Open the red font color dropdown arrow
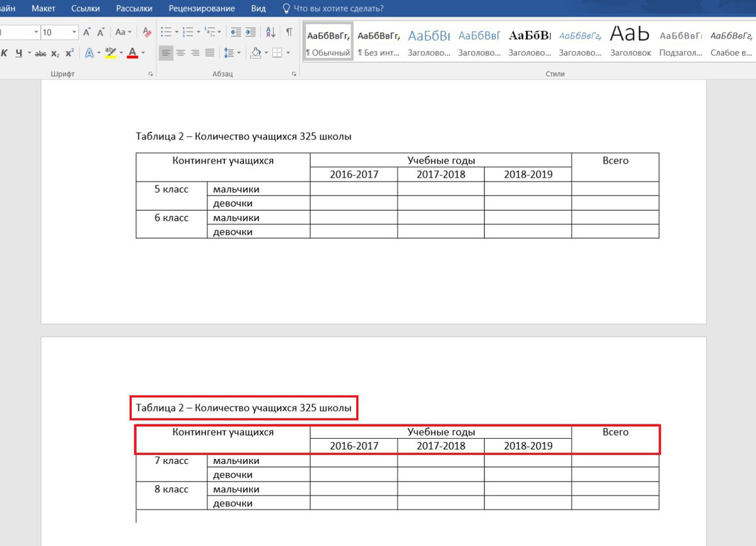Image resolution: width=756 pixels, height=546 pixels. point(143,53)
